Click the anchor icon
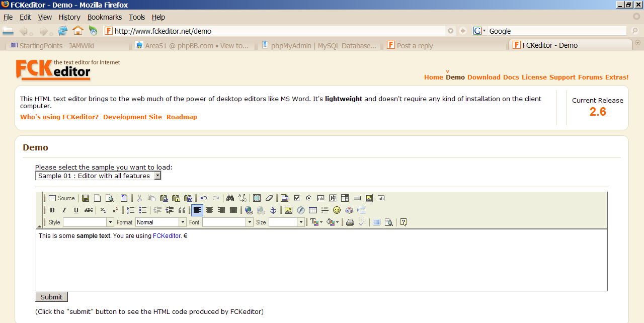Image resolution: width=644 pixels, height=323 pixels. 273,210
